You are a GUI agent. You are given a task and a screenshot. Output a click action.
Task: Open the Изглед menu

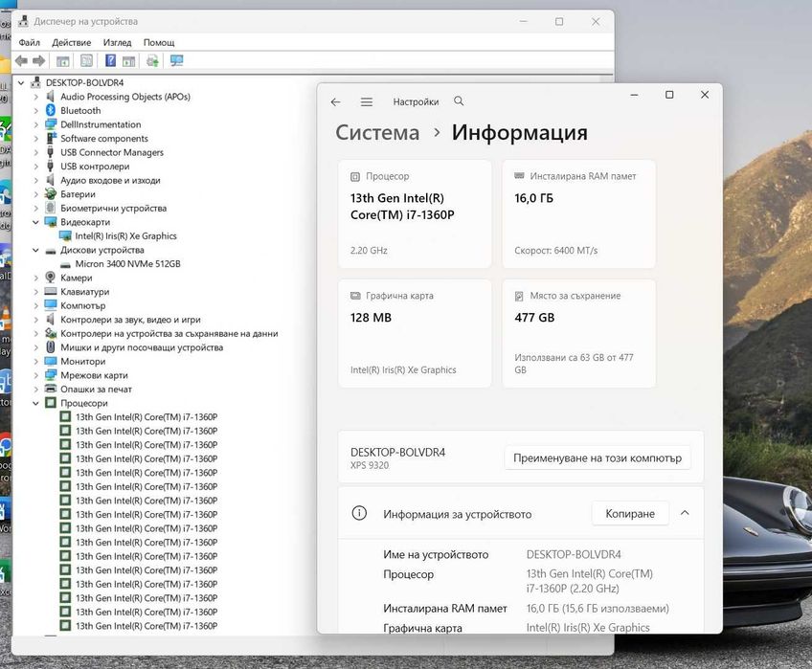click(117, 42)
